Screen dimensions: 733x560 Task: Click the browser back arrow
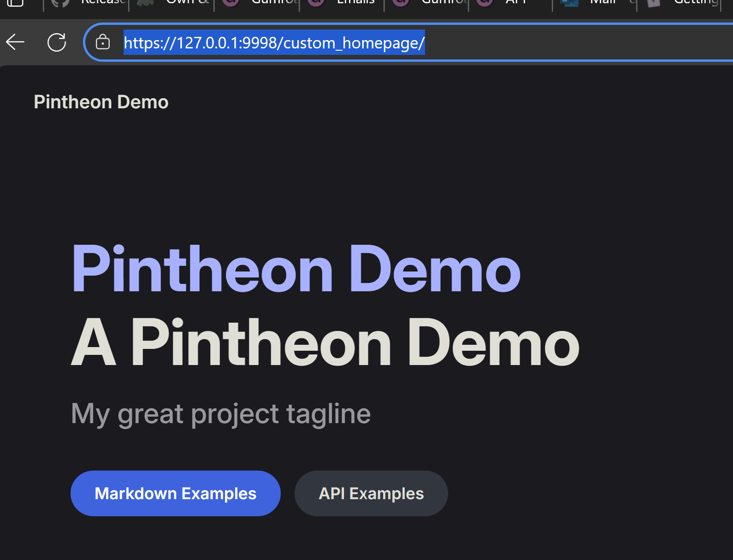15,42
